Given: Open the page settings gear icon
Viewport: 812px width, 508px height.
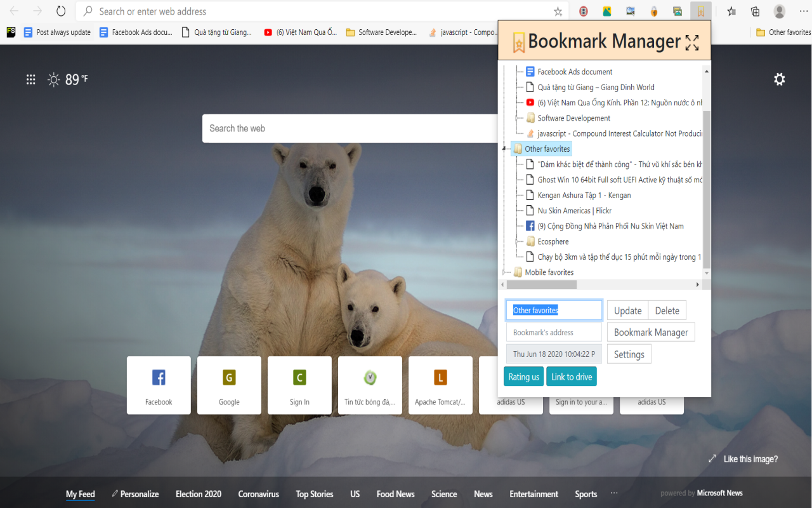Looking at the screenshot, I should click(780, 79).
